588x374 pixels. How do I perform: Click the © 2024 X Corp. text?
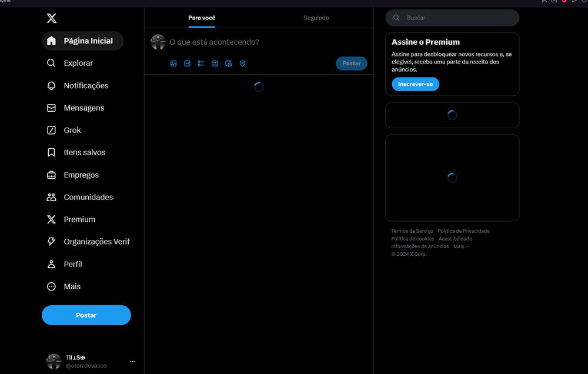tap(409, 254)
